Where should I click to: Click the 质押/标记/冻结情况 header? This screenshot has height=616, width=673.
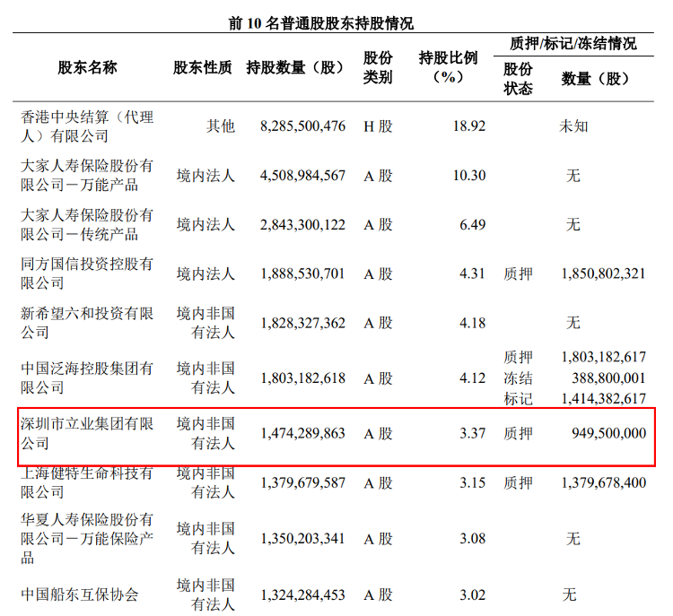click(x=573, y=43)
